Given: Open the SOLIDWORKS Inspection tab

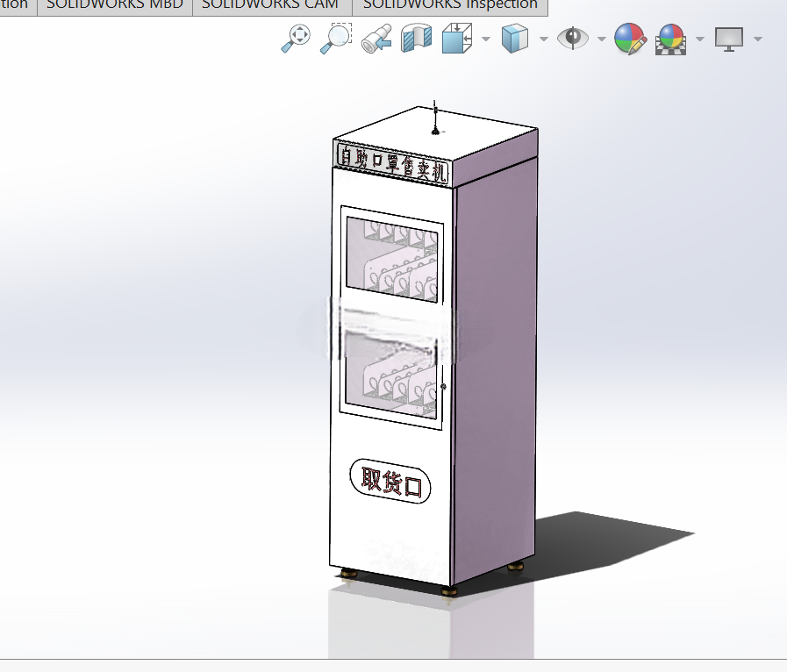Looking at the screenshot, I should (x=450, y=6).
